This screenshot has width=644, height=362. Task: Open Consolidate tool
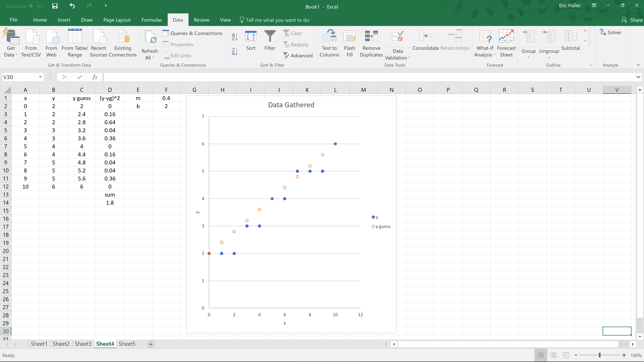point(425,40)
